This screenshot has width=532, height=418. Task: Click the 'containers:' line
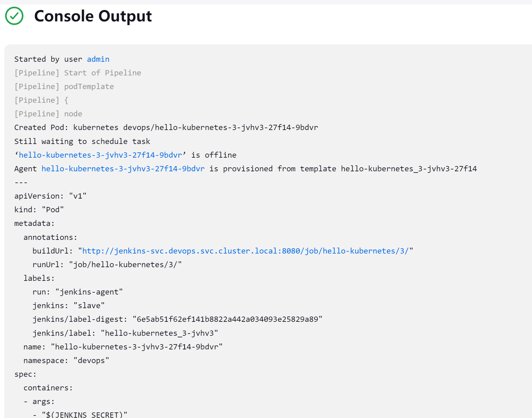click(48, 388)
